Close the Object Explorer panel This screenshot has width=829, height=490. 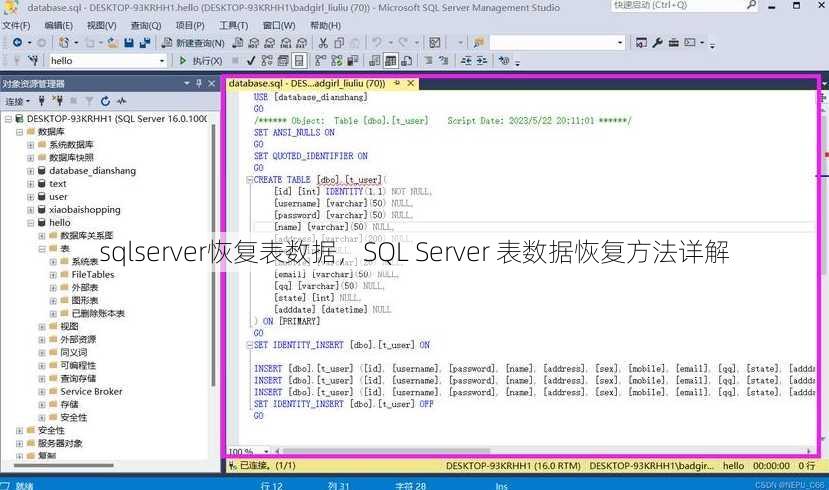[211, 84]
